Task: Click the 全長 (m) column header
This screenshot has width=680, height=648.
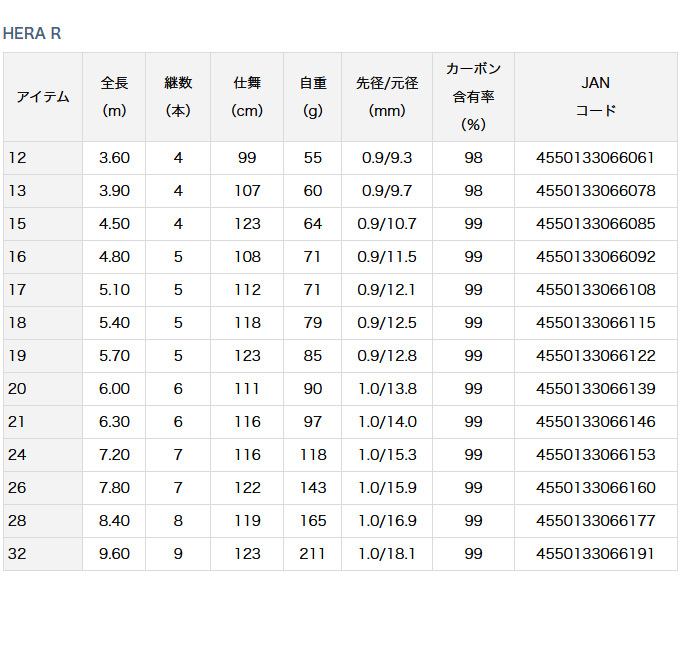Action: point(114,97)
